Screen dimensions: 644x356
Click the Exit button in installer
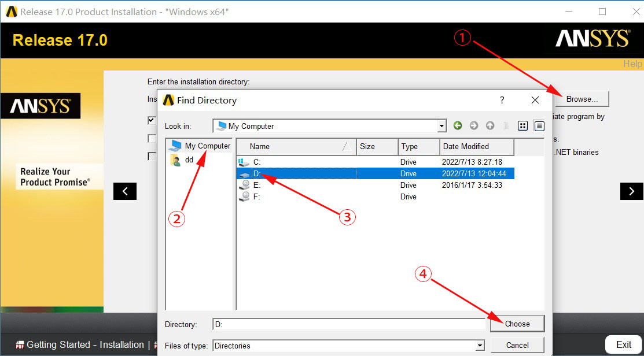point(624,344)
